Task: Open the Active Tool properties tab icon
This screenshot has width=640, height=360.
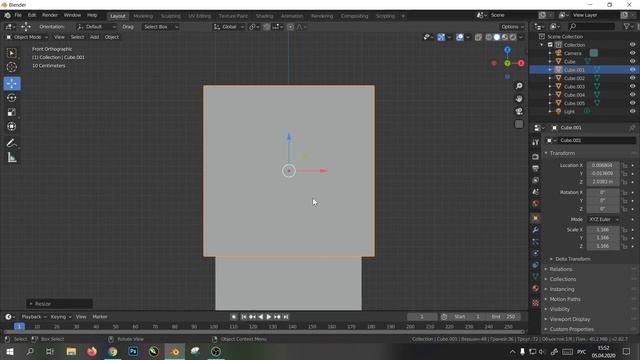Action: click(536, 142)
